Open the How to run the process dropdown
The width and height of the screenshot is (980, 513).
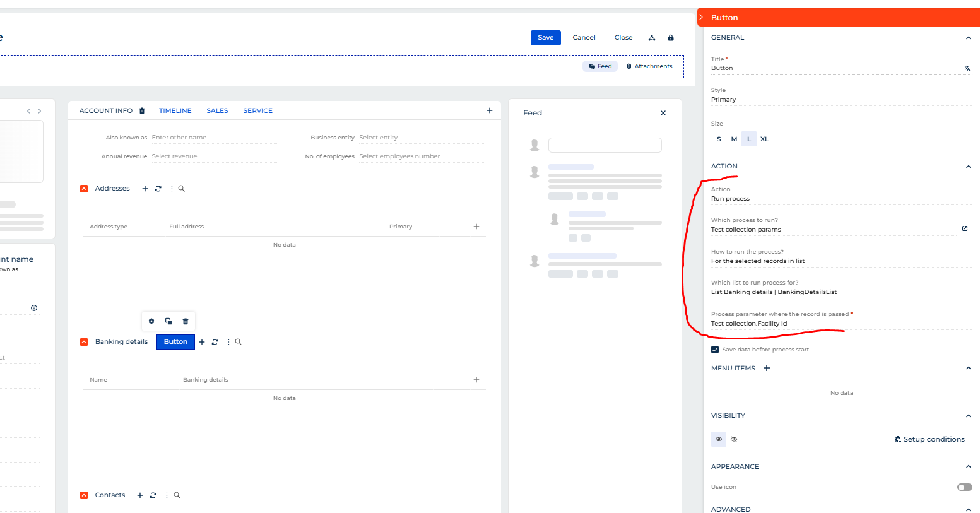[841, 261]
